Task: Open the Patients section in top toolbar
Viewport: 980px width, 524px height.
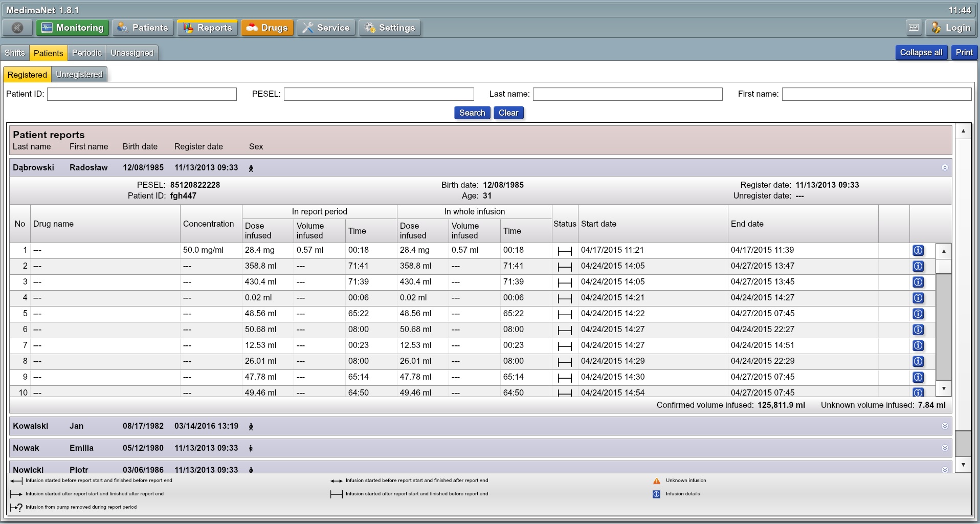Action: click(143, 28)
